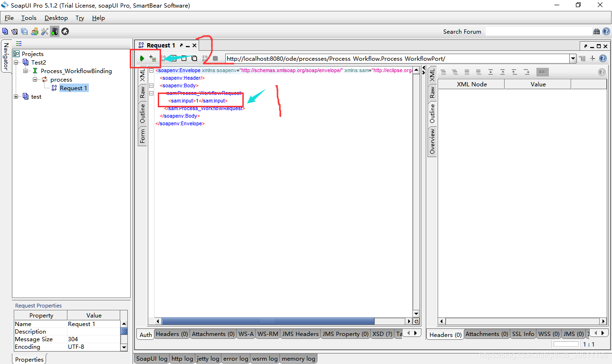Show the http log tab

click(x=182, y=359)
